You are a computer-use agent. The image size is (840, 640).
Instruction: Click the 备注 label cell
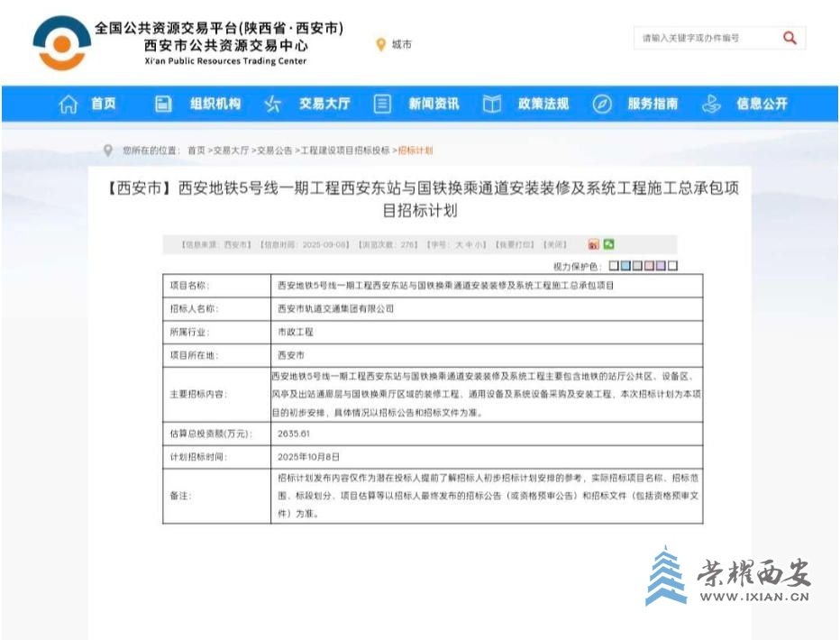(217, 496)
